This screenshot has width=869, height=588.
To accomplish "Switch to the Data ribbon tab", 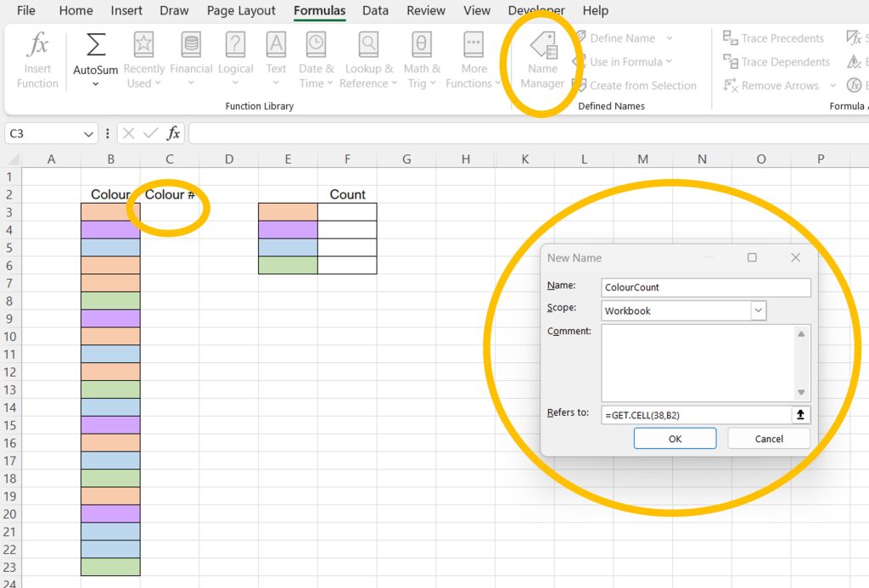I will [x=375, y=11].
